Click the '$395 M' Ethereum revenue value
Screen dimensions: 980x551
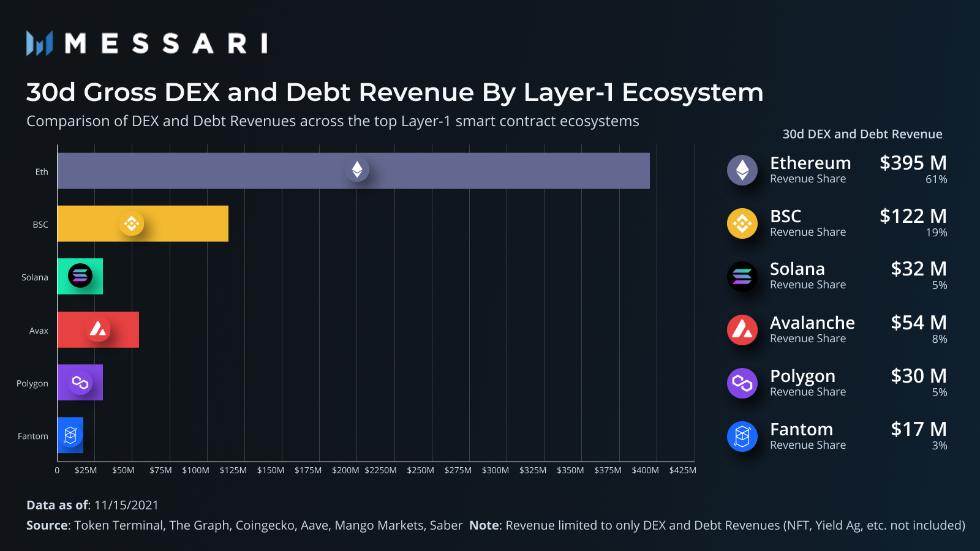coord(913,163)
